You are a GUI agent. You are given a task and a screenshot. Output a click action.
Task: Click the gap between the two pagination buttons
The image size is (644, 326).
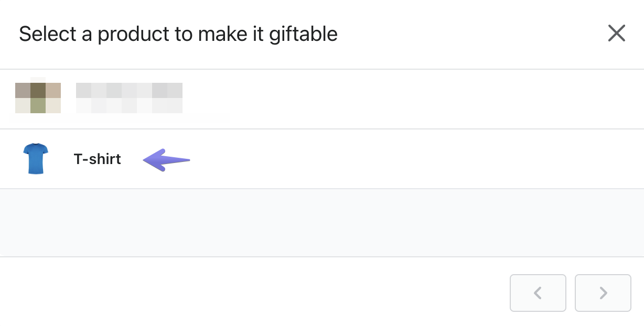(571, 293)
